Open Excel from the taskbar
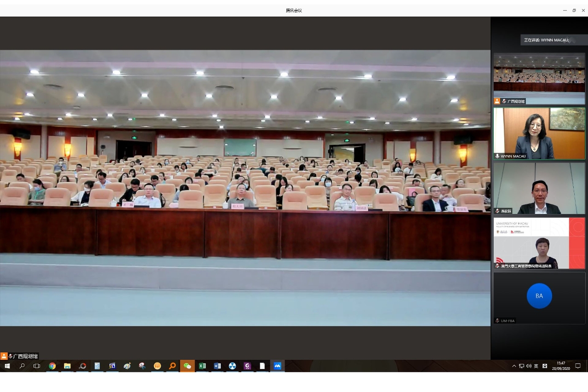588x392 pixels. point(202,366)
